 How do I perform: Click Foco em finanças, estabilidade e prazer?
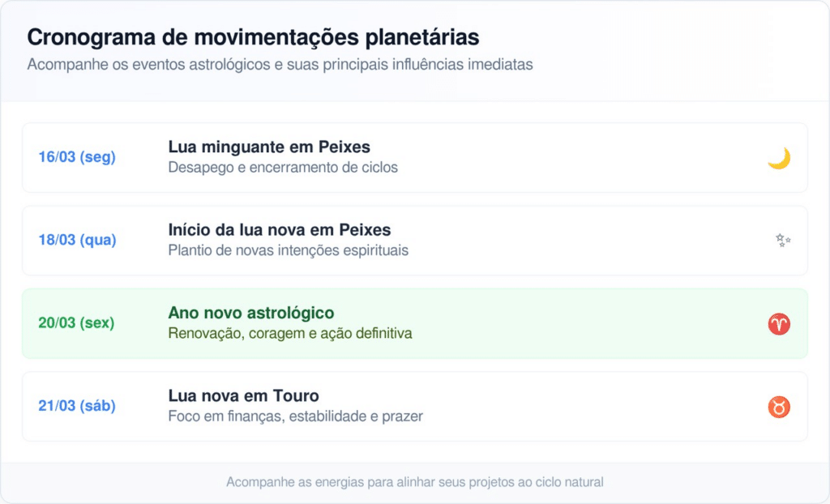point(296,416)
